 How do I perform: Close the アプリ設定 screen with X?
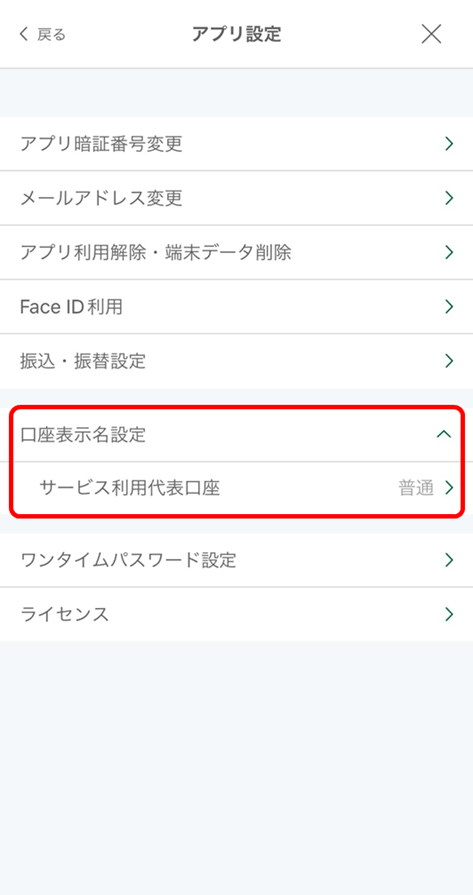click(431, 34)
